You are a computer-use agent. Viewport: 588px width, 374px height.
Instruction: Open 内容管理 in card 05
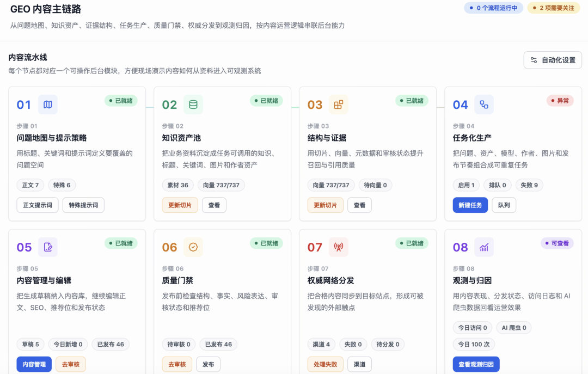click(34, 364)
